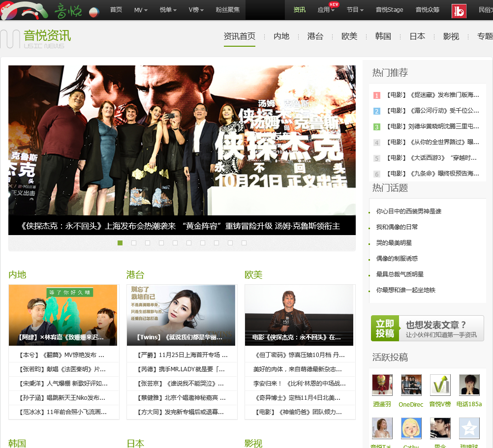Switch to the 韩国 news tab
Image resolution: width=493 pixels, height=448 pixels.
pos(383,36)
